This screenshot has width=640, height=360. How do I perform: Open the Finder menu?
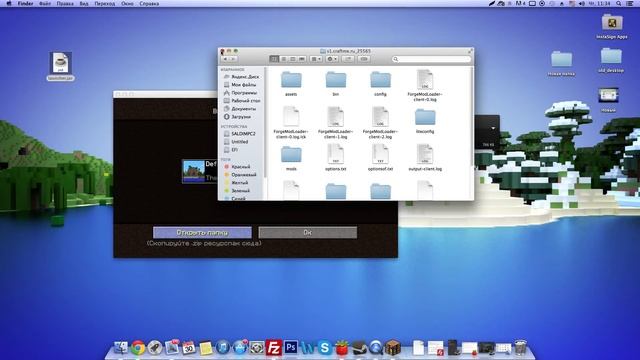[25, 3]
